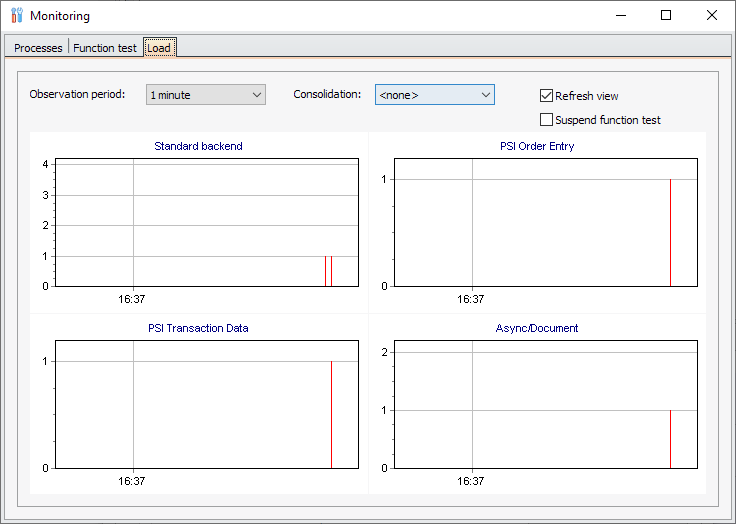The image size is (736, 524).
Task: Select the Load tab
Action: tap(159, 48)
